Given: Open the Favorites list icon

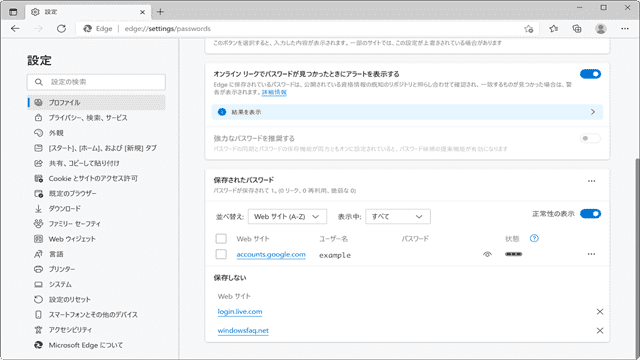Looking at the screenshot, I should 553,29.
